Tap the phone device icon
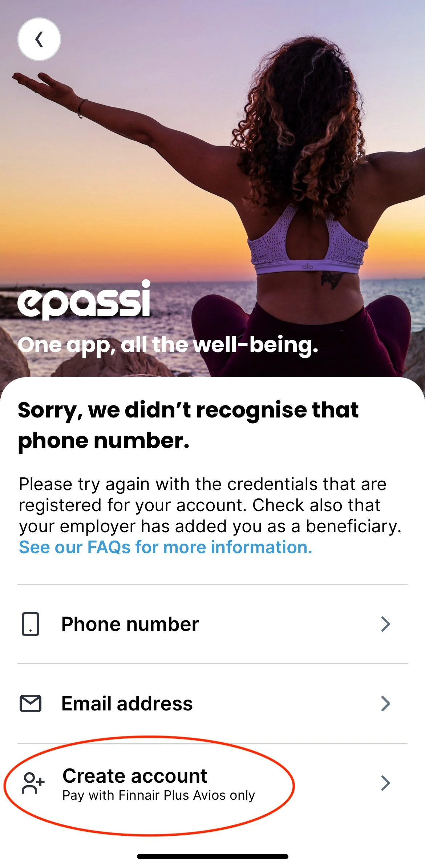The width and height of the screenshot is (425, 868). click(31, 624)
